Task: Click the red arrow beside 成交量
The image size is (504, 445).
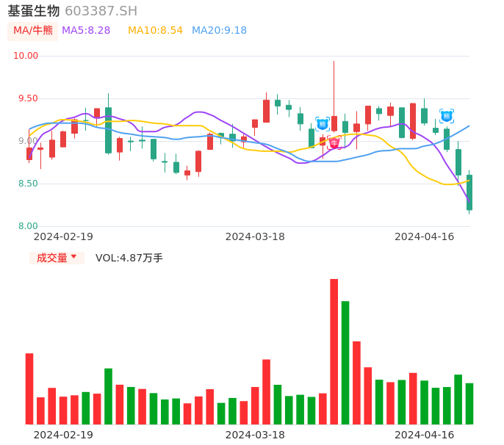Action: point(73,257)
